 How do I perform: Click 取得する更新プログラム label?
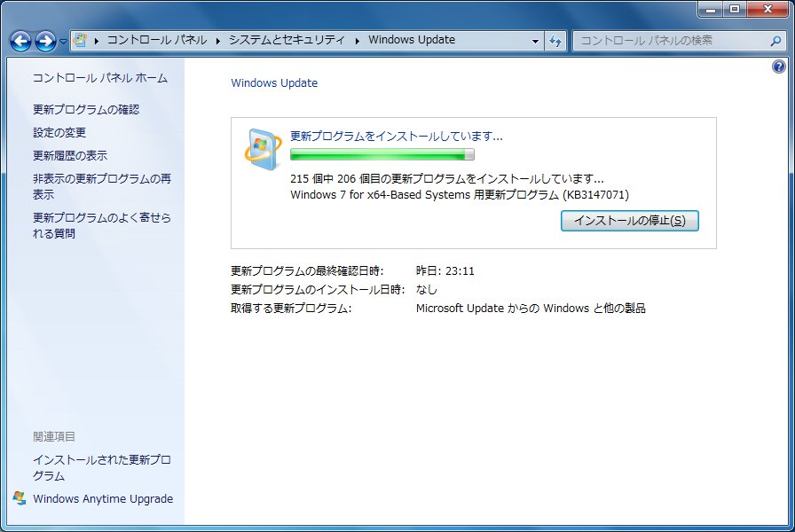pyautogui.click(x=291, y=309)
